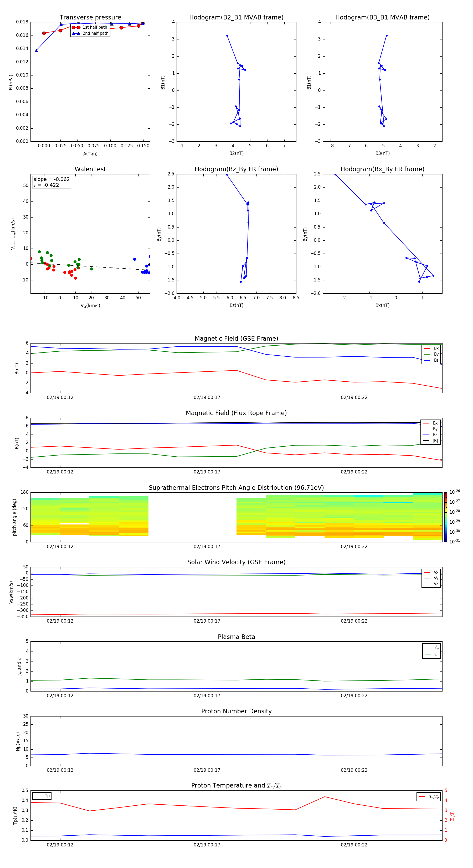Click the 'Hodogram(Bx_By FR frame)' title
The image size is (473, 868).
pyautogui.click(x=382, y=169)
